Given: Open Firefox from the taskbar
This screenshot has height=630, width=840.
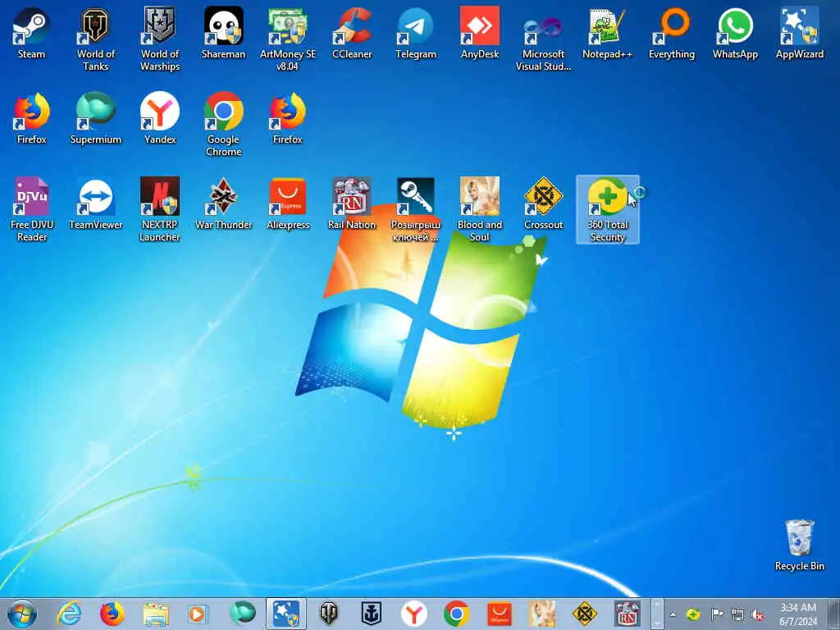Looking at the screenshot, I should (112, 614).
